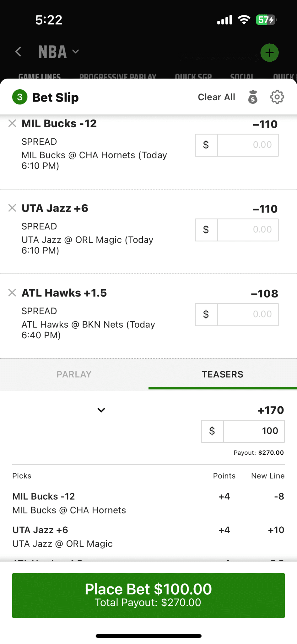
Task: Select the UTA Jazz -110 odds
Action: click(x=264, y=208)
